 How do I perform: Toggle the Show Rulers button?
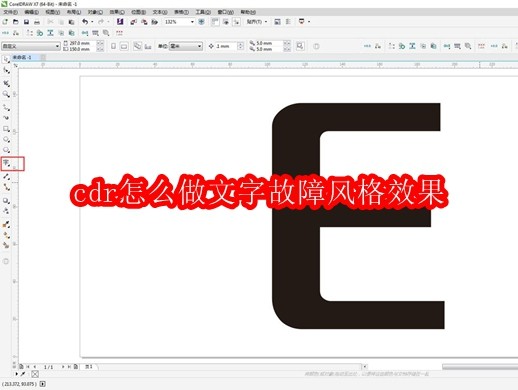(215, 22)
